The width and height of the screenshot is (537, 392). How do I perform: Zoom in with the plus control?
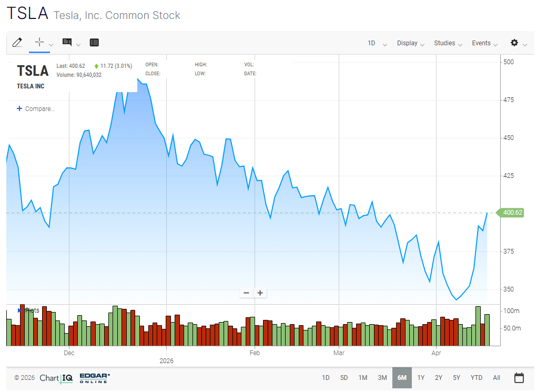(260, 293)
